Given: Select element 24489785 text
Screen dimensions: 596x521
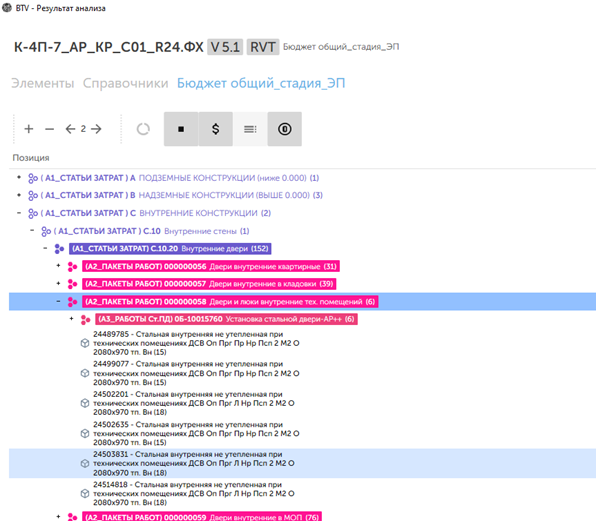Looking at the screenshot, I should (x=196, y=343).
